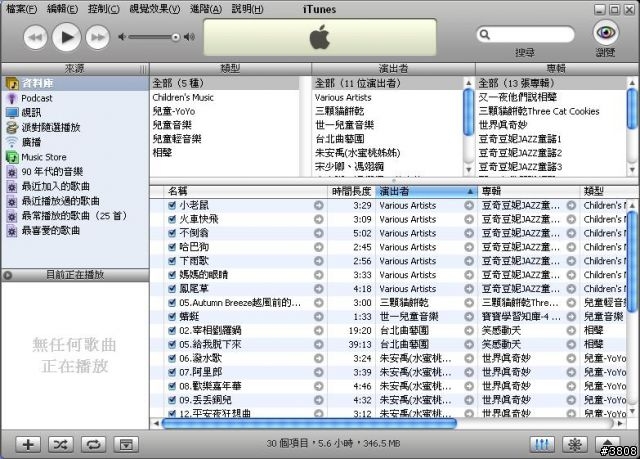
Task: Toggle the repeat button
Action: (93, 444)
